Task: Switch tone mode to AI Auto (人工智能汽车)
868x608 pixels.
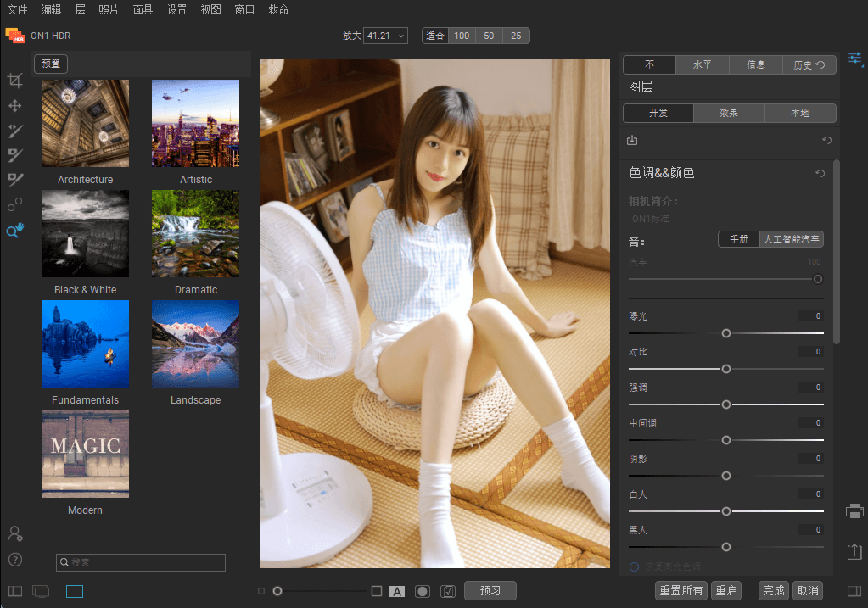Action: point(791,239)
